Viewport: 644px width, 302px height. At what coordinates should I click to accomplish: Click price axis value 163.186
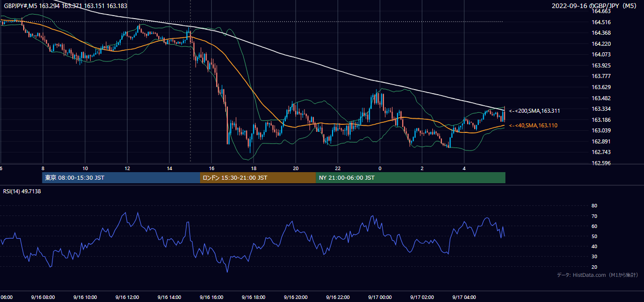(x=601, y=120)
